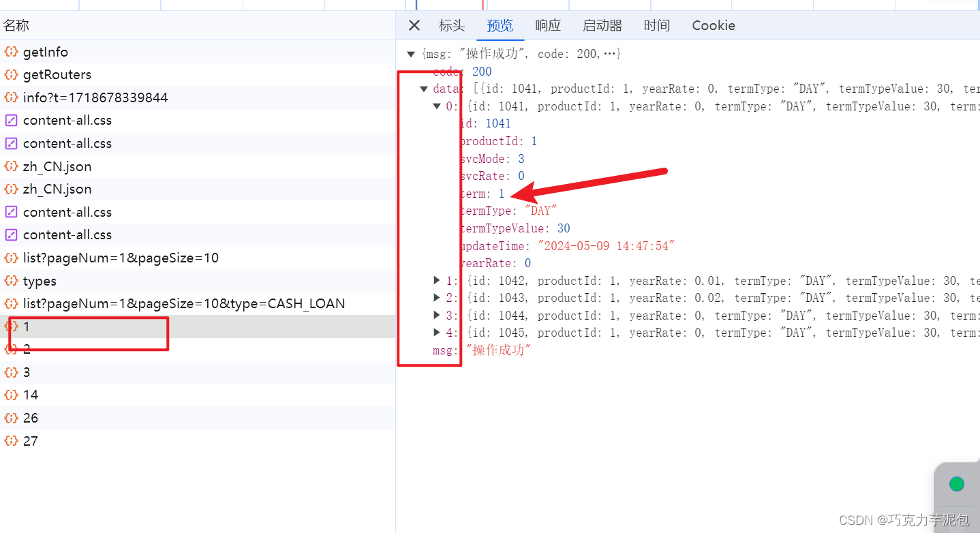Click the JSON icon beside info?t=1718678339844

pos(11,97)
